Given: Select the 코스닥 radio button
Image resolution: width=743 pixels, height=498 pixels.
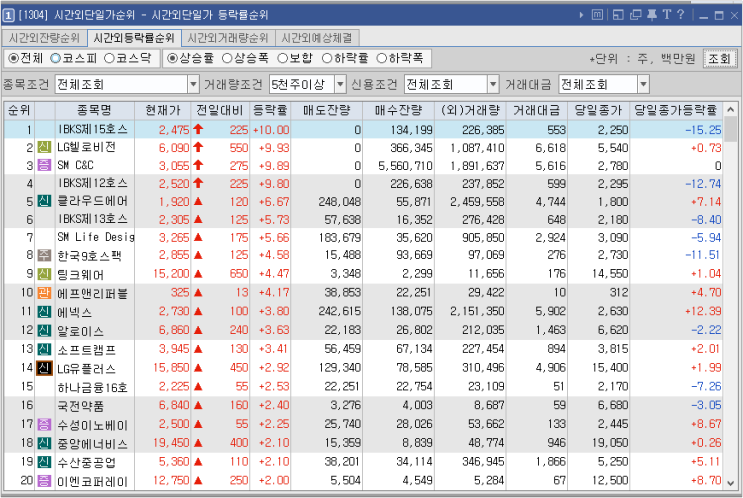Looking at the screenshot, I should (109, 58).
